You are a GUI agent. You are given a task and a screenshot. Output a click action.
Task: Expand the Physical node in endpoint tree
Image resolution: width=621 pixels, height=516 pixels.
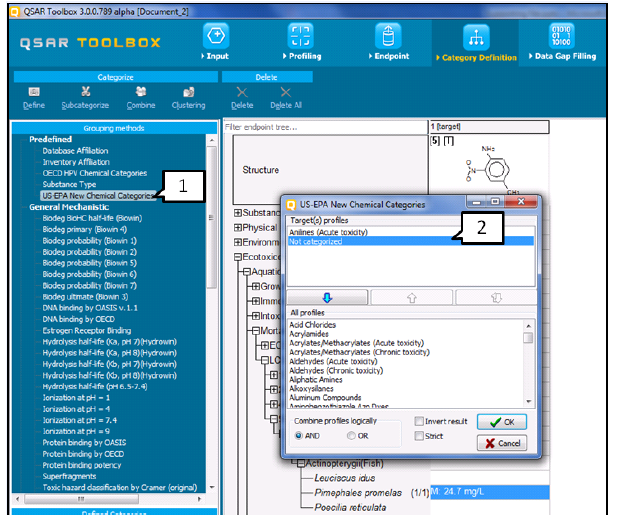tap(238, 228)
